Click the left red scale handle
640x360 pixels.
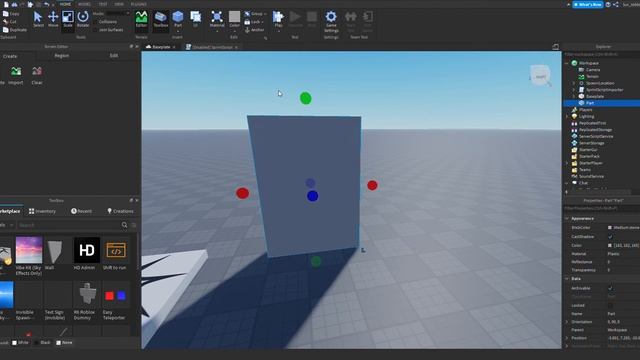pos(242,193)
